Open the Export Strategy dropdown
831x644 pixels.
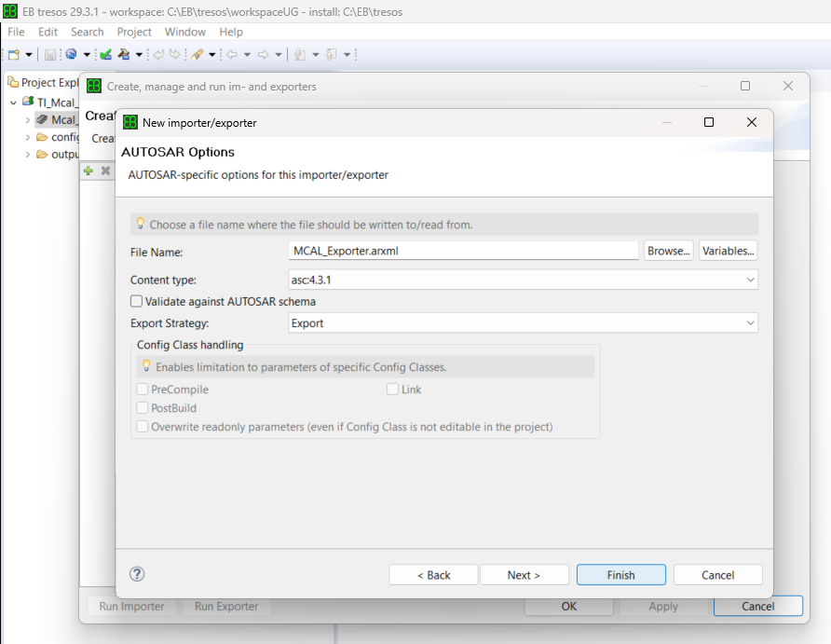click(x=524, y=323)
